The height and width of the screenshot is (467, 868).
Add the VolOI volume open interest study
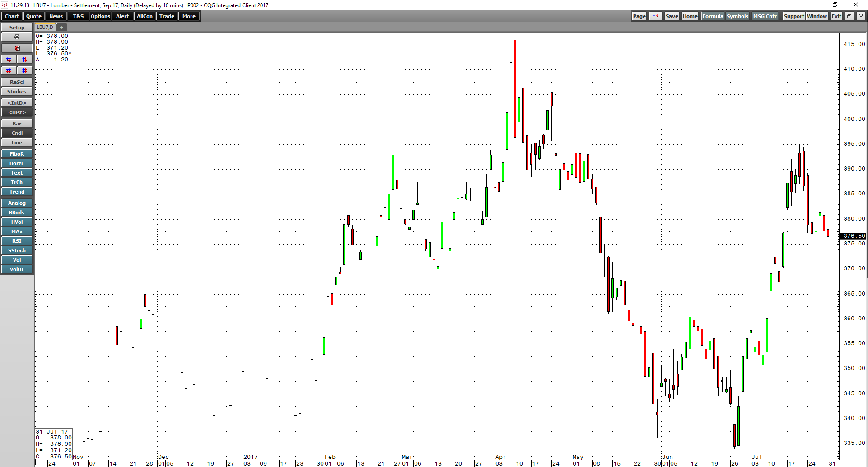17,269
